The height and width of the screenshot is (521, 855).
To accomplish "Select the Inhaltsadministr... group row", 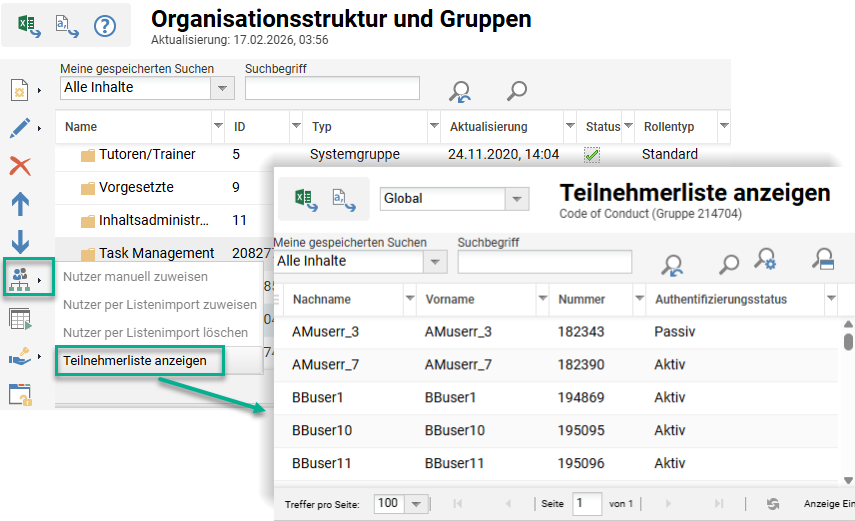I will 164,220.
